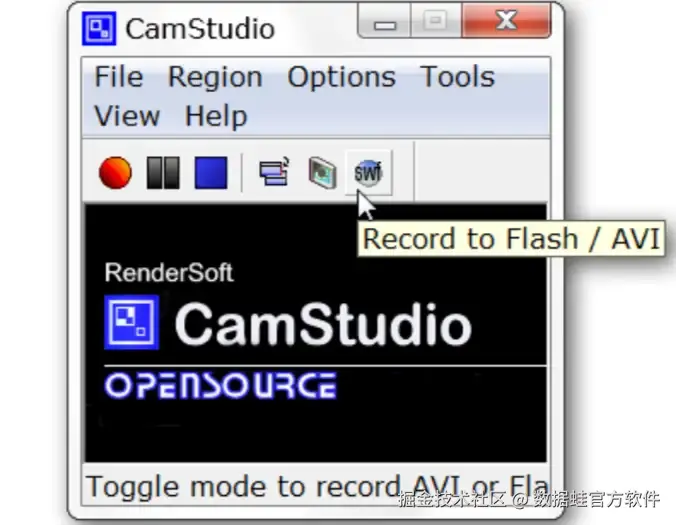Stop recording with the blue square

[x=211, y=173]
